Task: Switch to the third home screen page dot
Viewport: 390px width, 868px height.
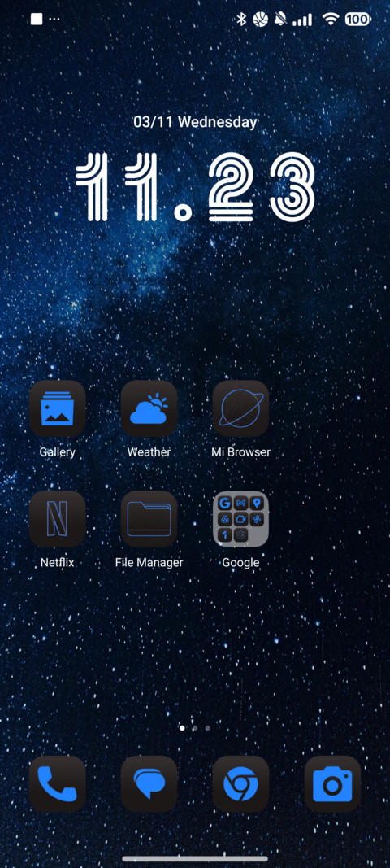Action: (x=207, y=728)
